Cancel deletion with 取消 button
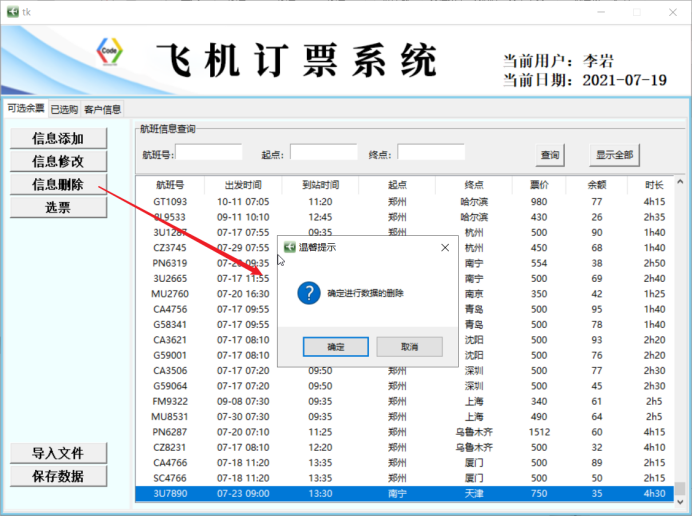 pos(410,347)
